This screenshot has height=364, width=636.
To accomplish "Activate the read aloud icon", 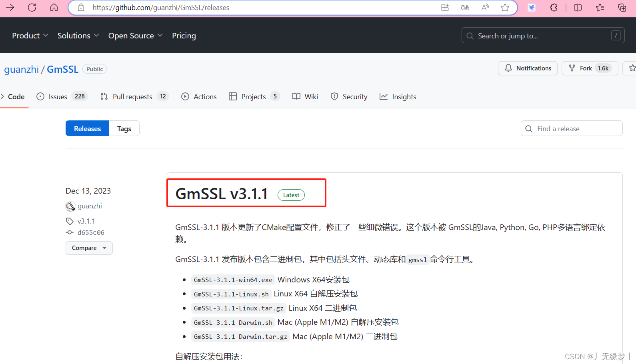I will [485, 7].
